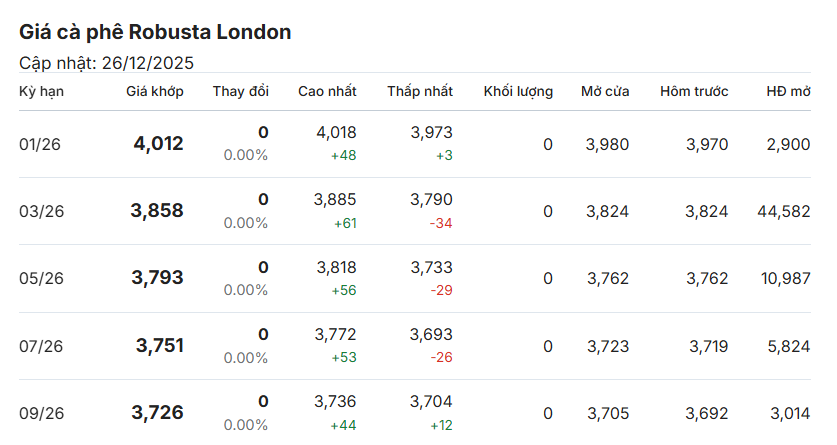Select the 05/26 contract term
The image size is (837, 445).
coord(40,278)
